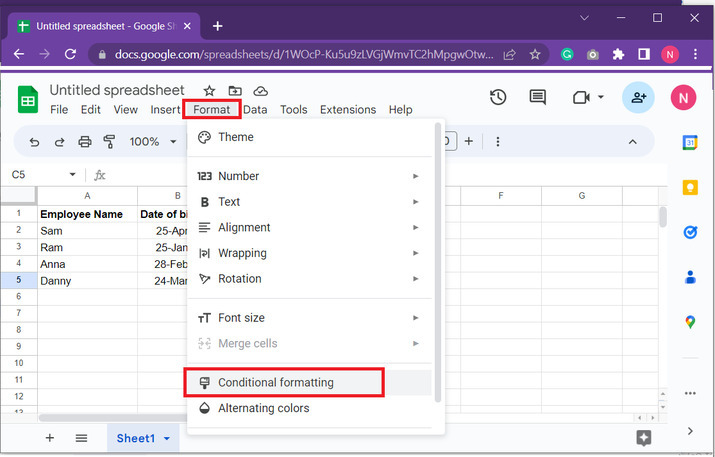Viewport: 715px width, 457px height.
Task: Click the plus icon in the toolbar
Action: click(x=469, y=142)
